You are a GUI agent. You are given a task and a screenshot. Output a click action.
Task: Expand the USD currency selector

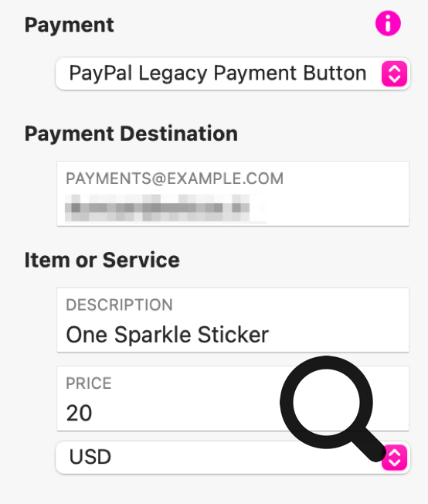233,458
